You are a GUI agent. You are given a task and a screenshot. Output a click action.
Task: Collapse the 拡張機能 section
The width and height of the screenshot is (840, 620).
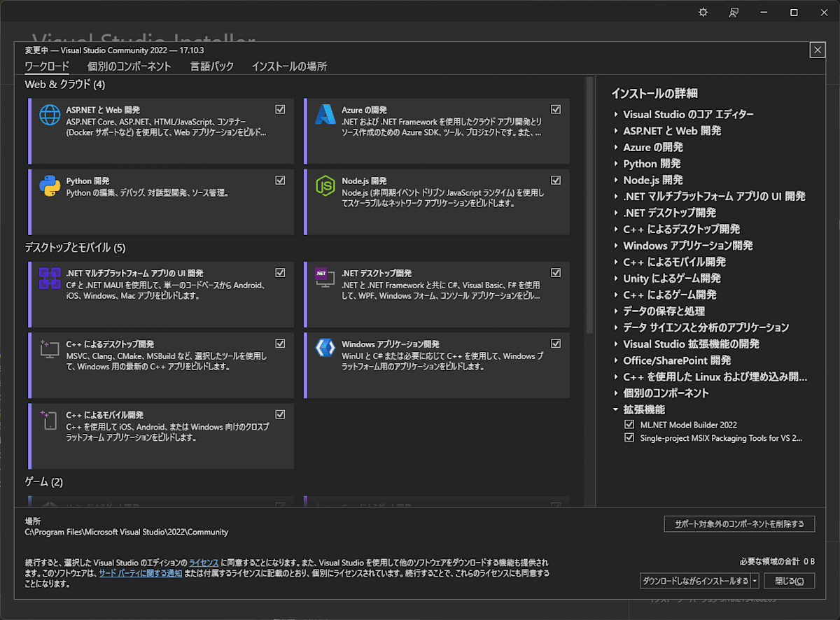(616, 409)
